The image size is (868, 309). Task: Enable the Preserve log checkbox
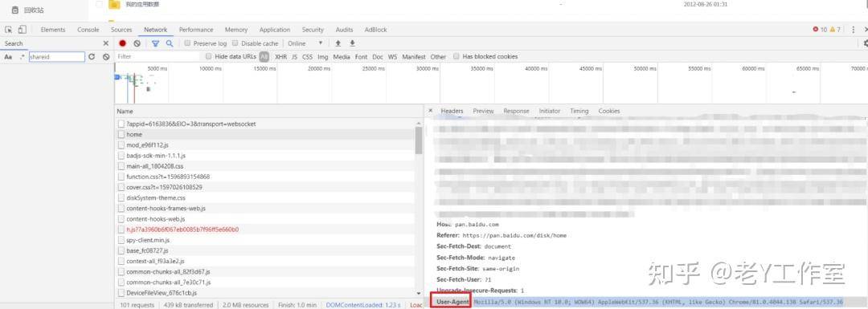click(x=187, y=43)
